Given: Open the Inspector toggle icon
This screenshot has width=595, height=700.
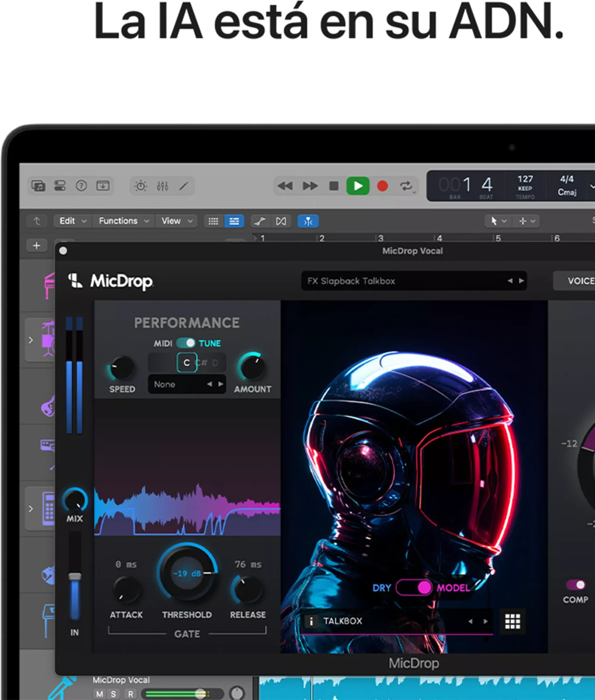Looking at the screenshot, I should coord(60,186).
